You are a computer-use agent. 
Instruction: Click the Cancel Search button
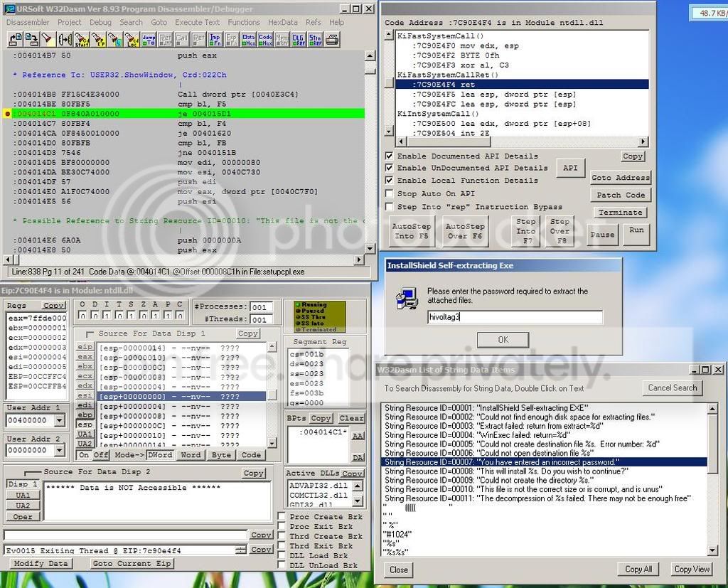[673, 387]
